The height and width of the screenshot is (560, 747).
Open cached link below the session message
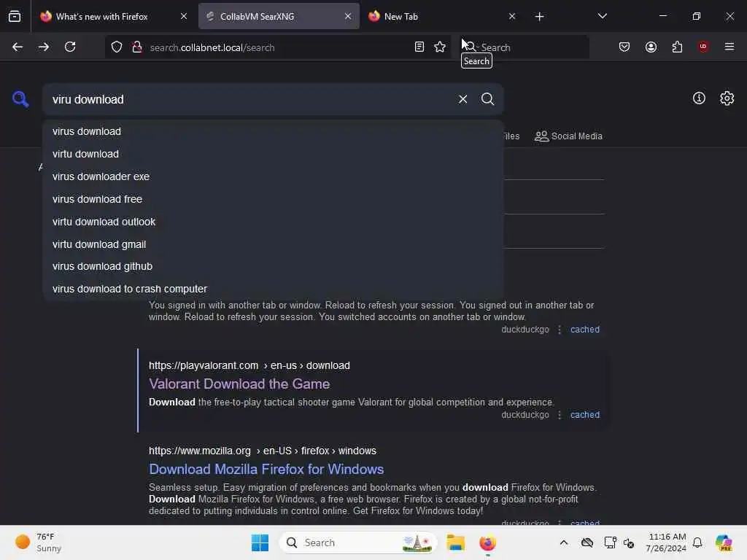click(x=585, y=330)
